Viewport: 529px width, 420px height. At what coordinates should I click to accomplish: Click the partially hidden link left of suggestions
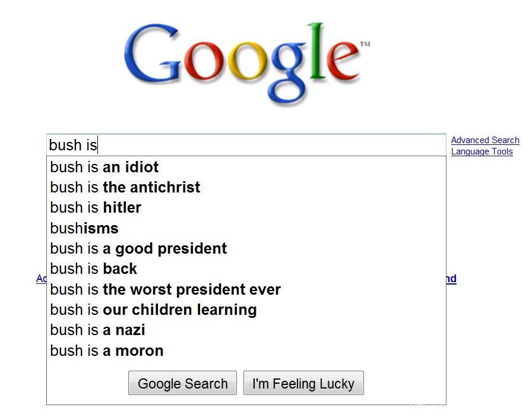tap(41, 279)
